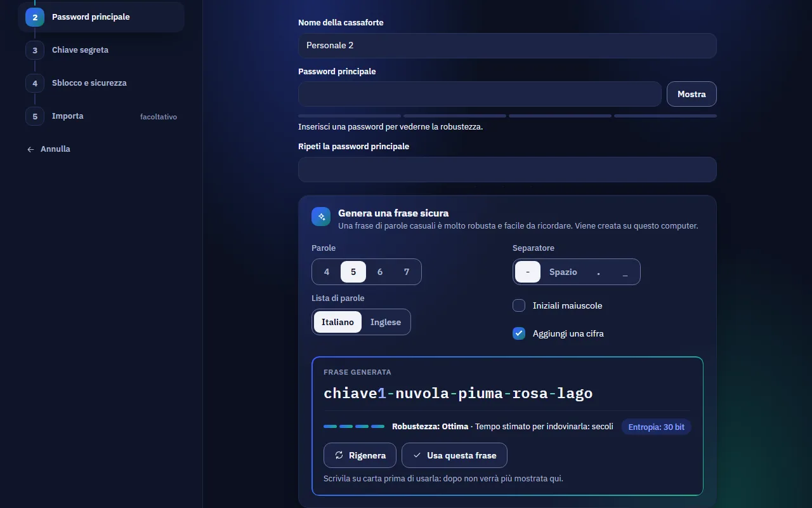
Task: Click the generated phrase chiave1-nuvola-piuma-rosa-lago
Action: click(458, 393)
